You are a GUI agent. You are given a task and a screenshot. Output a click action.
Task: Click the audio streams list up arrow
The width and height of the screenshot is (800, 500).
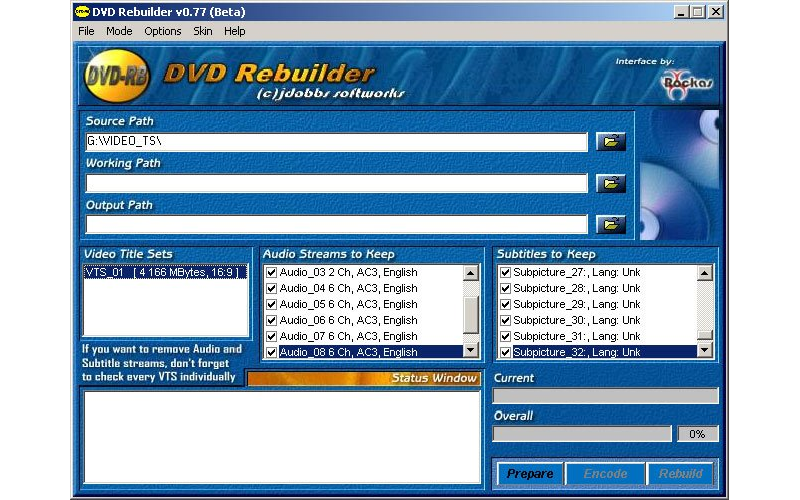(470, 273)
